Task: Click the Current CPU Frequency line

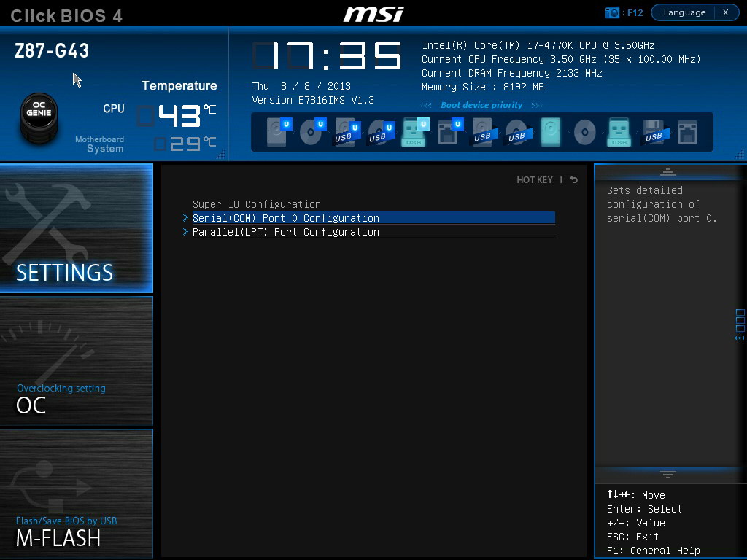Action: click(561, 59)
